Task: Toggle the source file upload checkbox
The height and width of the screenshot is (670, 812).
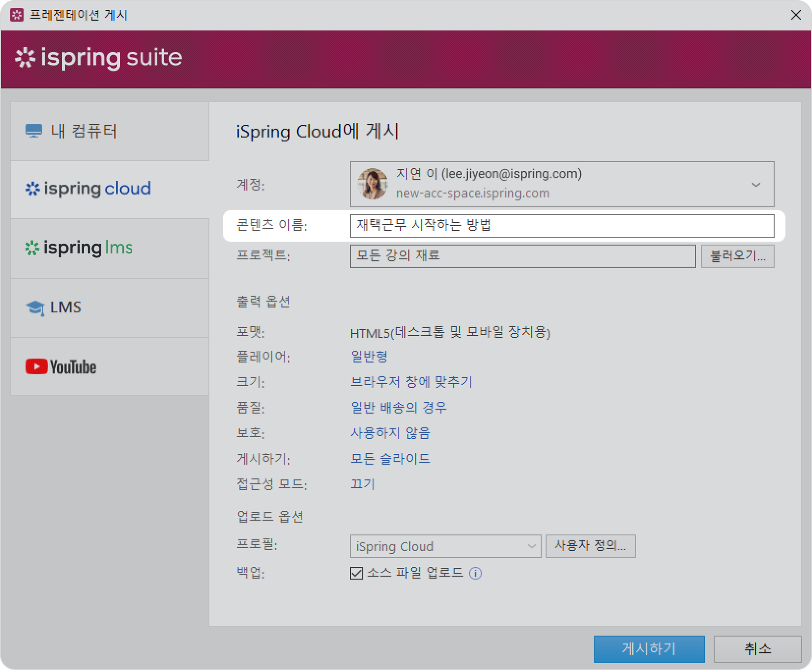Action: coord(356,573)
